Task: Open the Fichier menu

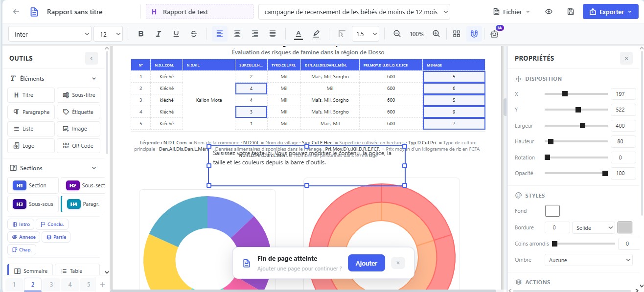Action: [511, 12]
